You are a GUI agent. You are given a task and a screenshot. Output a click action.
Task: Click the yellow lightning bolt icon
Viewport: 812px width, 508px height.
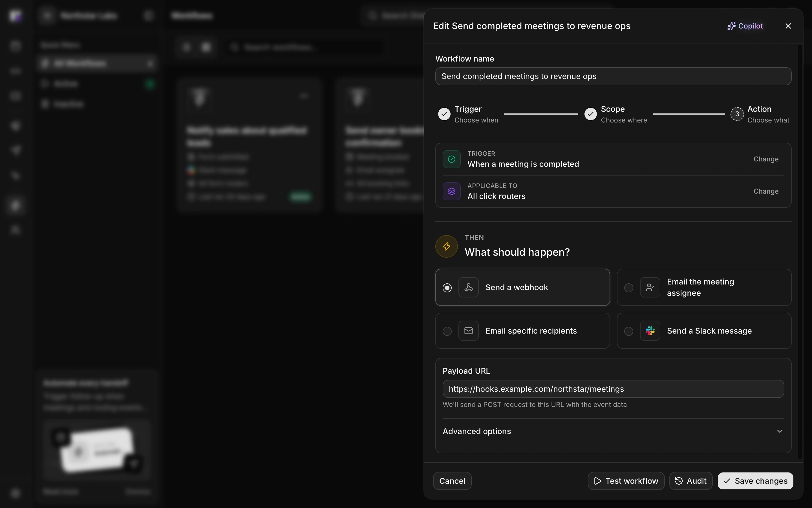click(446, 246)
